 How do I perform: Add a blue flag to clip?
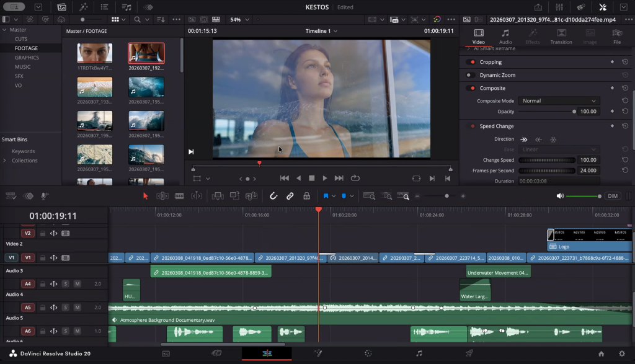pyautogui.click(x=326, y=196)
